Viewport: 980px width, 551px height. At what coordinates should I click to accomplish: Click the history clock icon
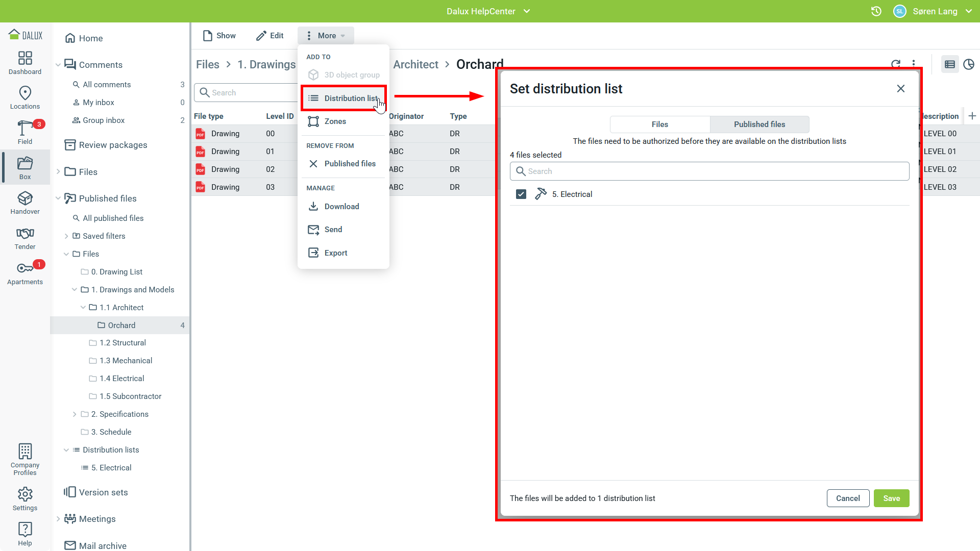click(876, 11)
